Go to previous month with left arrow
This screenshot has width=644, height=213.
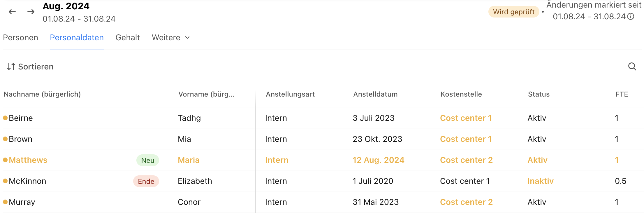coord(12,12)
